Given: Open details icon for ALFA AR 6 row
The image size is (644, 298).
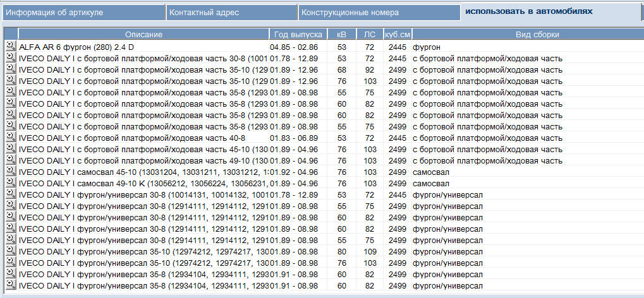Looking at the screenshot, I should (x=11, y=46).
